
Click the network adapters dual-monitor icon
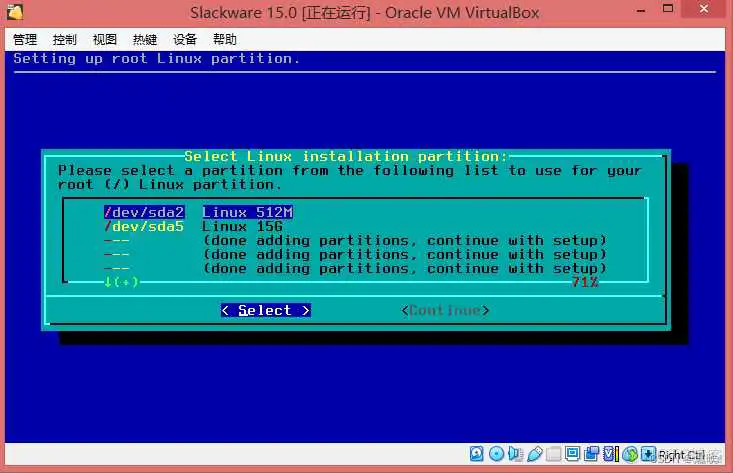pyautogui.click(x=591, y=453)
